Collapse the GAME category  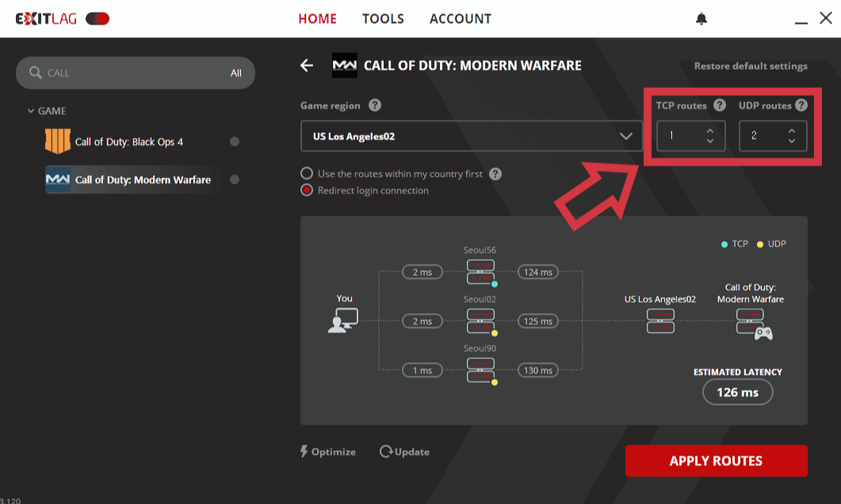pyautogui.click(x=31, y=111)
